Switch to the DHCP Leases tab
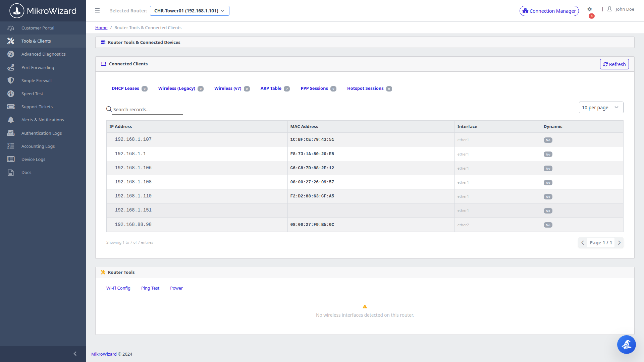Viewport: 644px width, 362px height. [x=129, y=88]
